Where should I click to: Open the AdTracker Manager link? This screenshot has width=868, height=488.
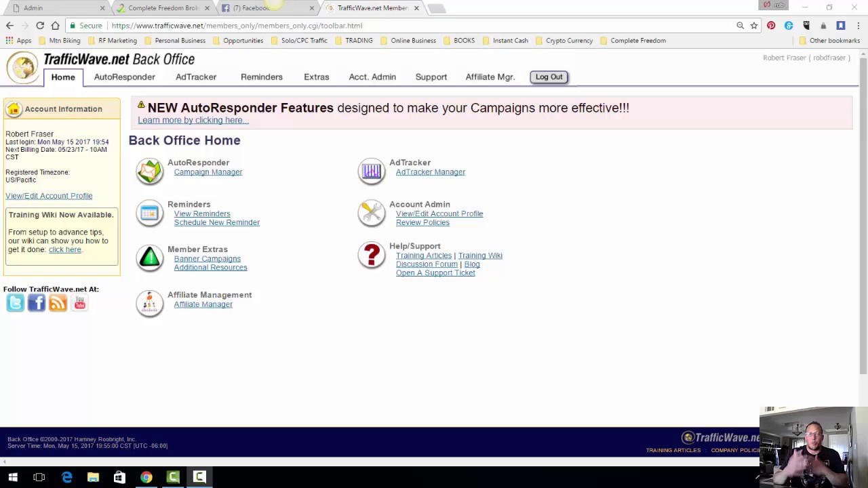pos(431,172)
